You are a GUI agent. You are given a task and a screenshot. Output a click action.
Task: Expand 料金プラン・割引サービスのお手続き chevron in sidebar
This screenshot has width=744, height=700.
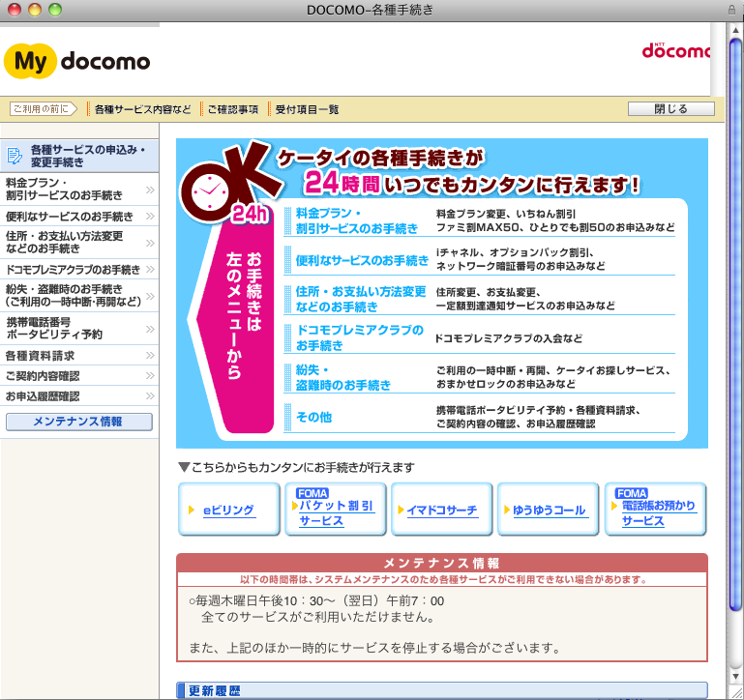click(150, 190)
